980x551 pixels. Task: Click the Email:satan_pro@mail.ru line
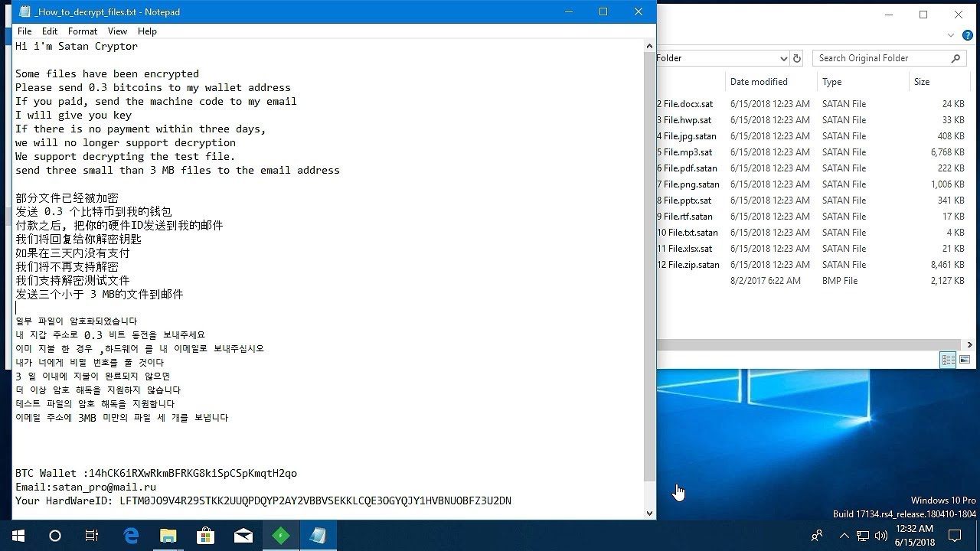click(86, 487)
